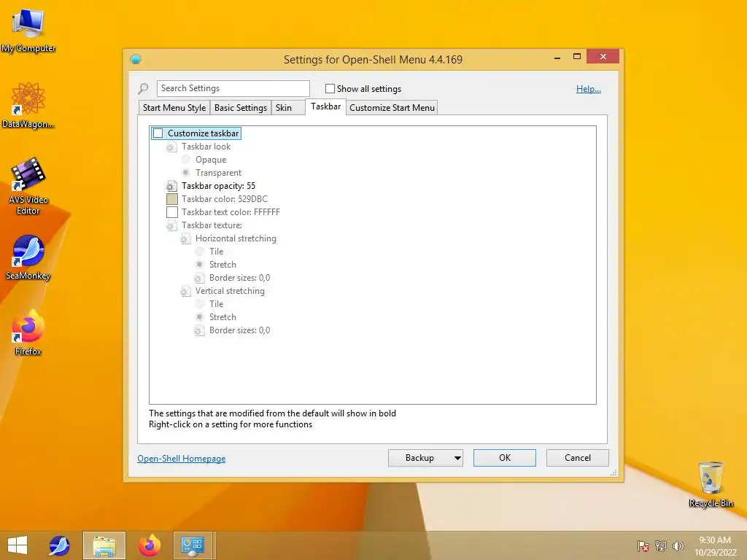The image size is (747, 560).
Task: Launch Firefox from the taskbar
Action: pyautogui.click(x=149, y=545)
